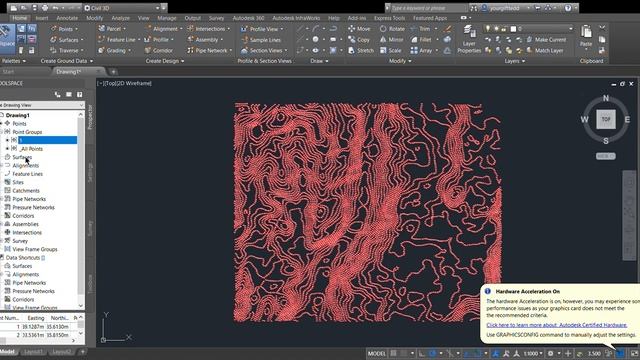Pick the Mirror command
Screen dimensions: 640x360
pyautogui.click(x=391, y=40)
